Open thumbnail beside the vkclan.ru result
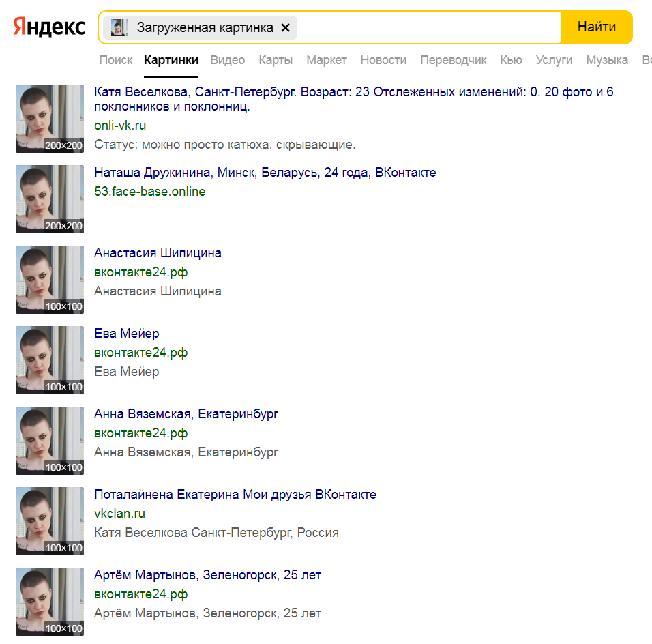Image resolution: width=652 pixels, height=644 pixels. 50,521
